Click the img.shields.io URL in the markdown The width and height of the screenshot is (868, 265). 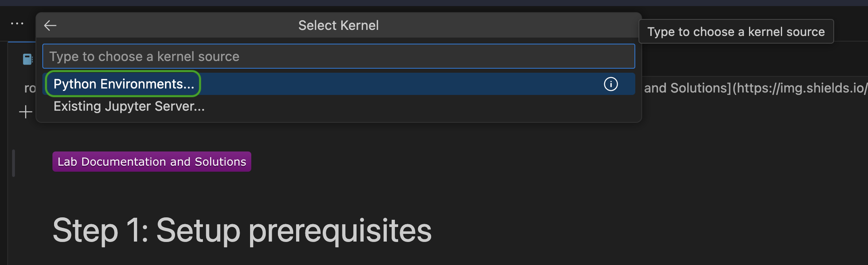[801, 88]
